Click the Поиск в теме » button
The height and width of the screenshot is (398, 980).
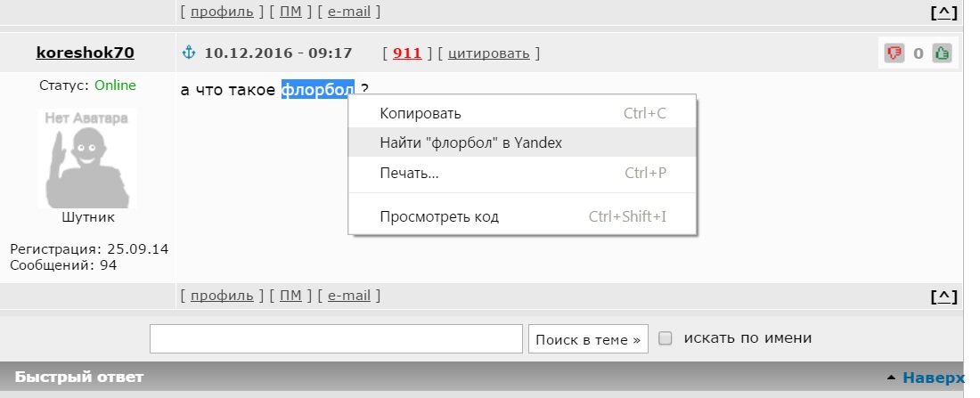[588, 339]
